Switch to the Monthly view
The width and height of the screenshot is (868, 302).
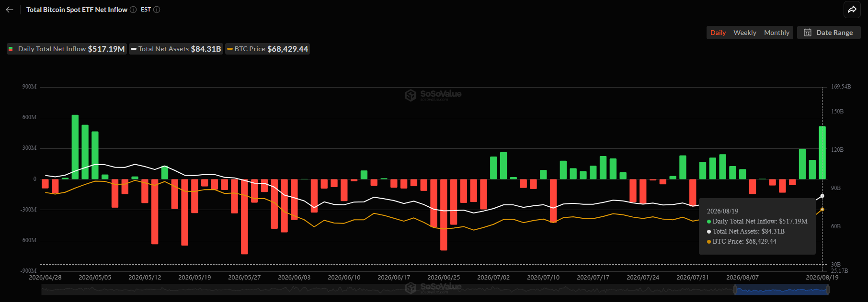click(777, 33)
